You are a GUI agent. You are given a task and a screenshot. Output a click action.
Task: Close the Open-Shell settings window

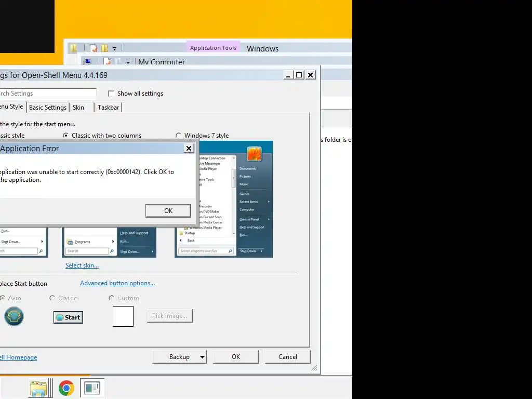click(311, 75)
